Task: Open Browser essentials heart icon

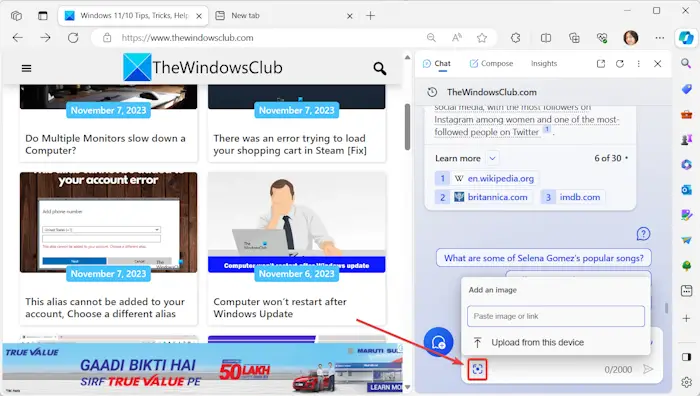Action: 602,38
